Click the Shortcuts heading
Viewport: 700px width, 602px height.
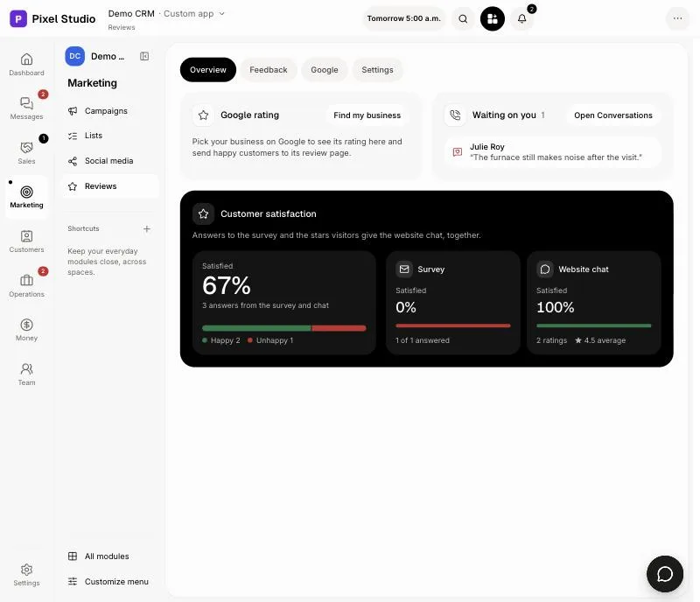pyautogui.click(x=83, y=228)
